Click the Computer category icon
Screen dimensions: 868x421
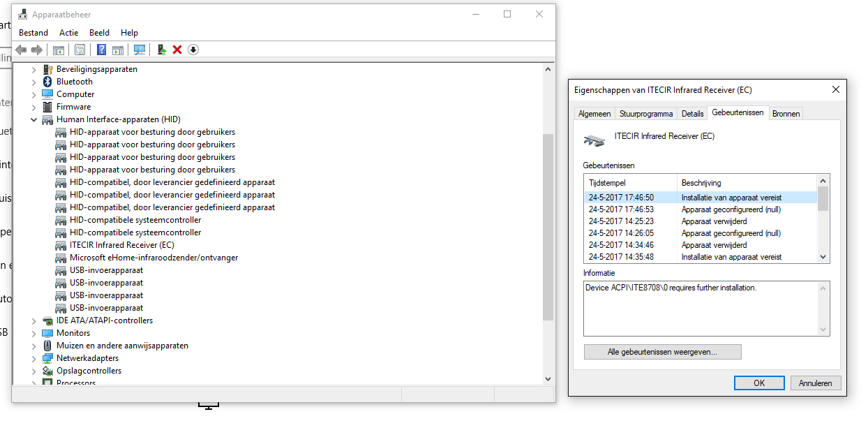pyautogui.click(x=47, y=94)
